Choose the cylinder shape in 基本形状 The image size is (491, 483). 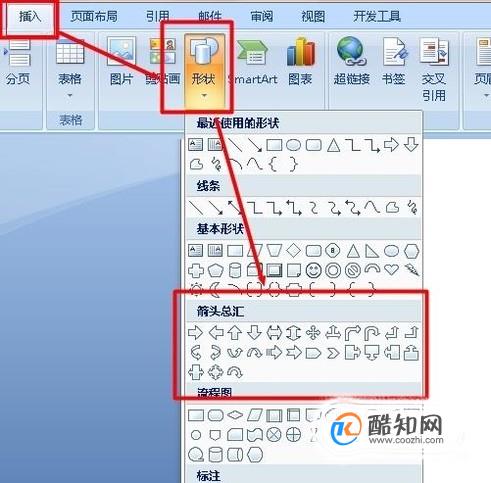[x=235, y=270]
